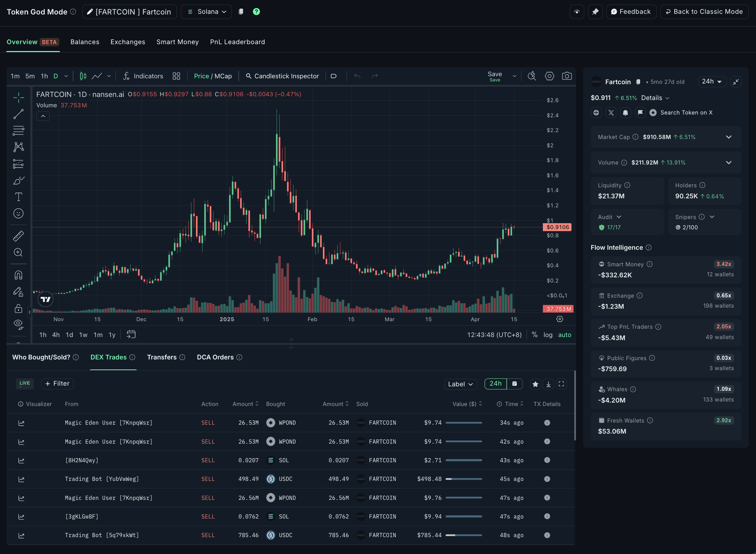
Task: Toggle the drawings visibility eye icon
Action: click(18, 324)
